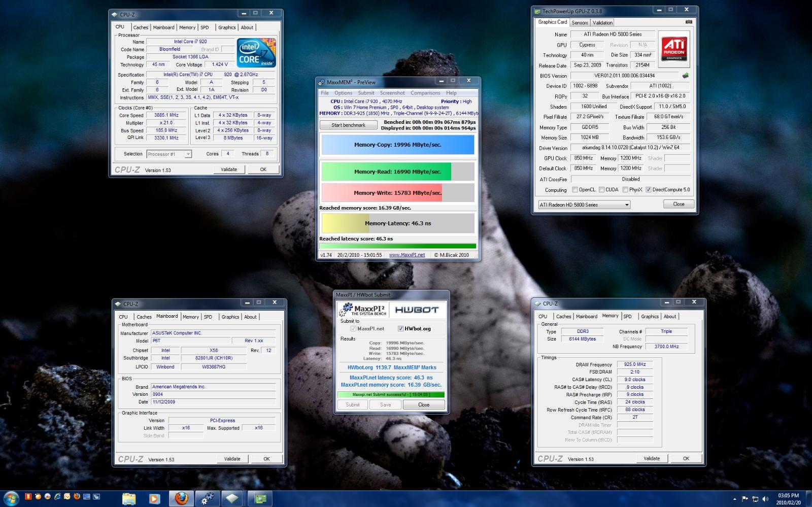Click the HWbot.org 1139.7 MaxxMEM² Marks text
This screenshot has width=812, height=507.
tap(392, 367)
